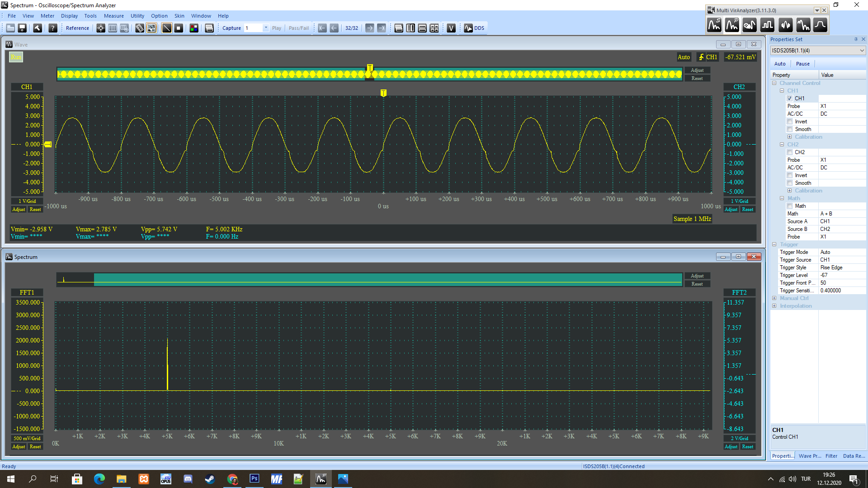Click the bandpass curve icon in Multi VirAnalyzer
The image size is (868, 488).
821,25
